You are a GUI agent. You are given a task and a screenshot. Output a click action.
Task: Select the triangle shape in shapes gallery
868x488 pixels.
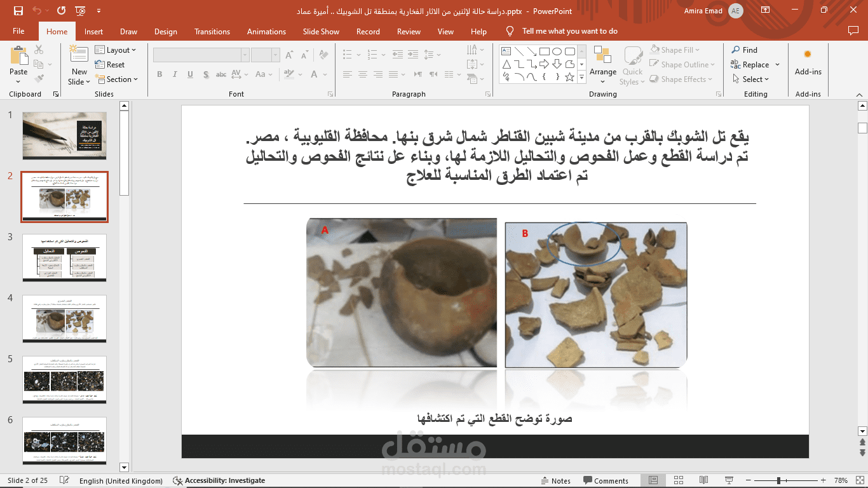point(506,64)
